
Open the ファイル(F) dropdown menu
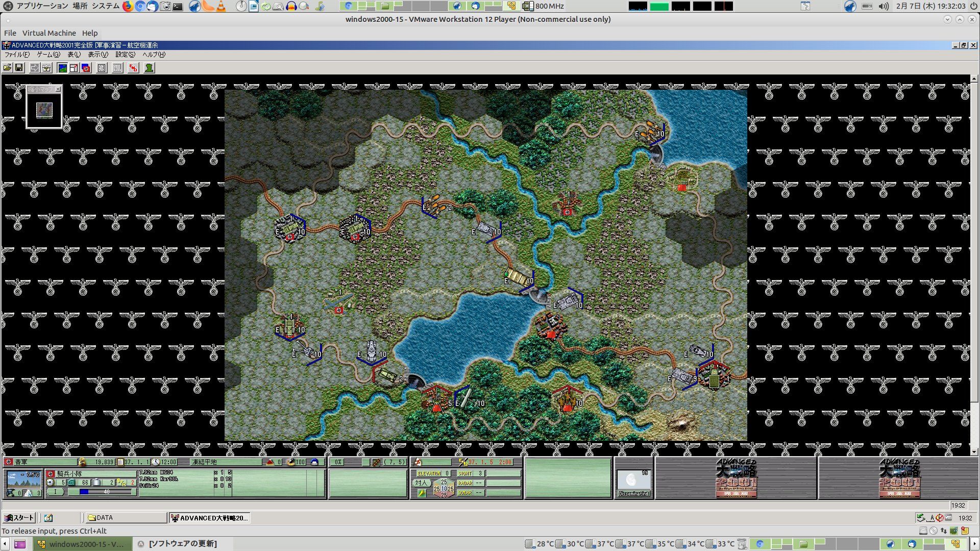pos(17,55)
